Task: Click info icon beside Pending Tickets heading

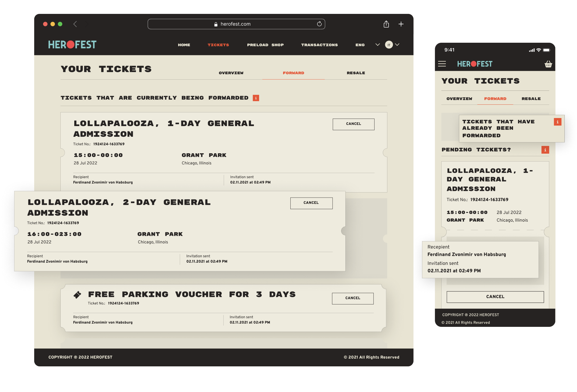Action: tap(545, 150)
